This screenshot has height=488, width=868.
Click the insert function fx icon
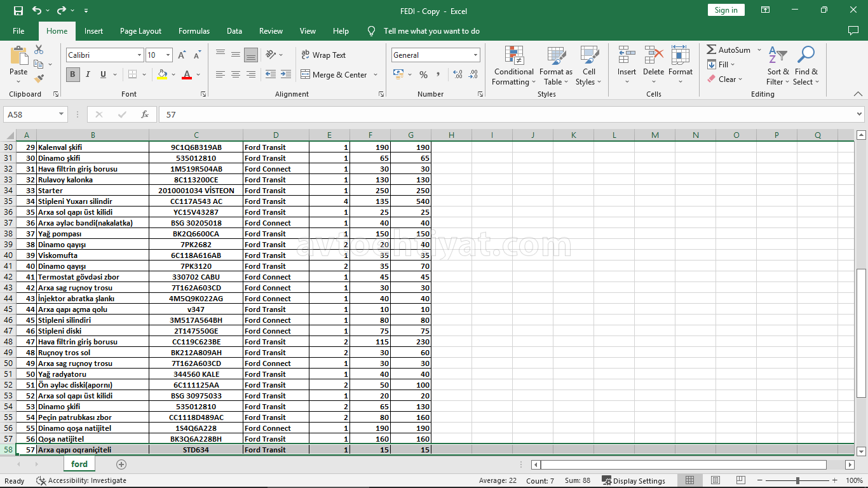145,114
